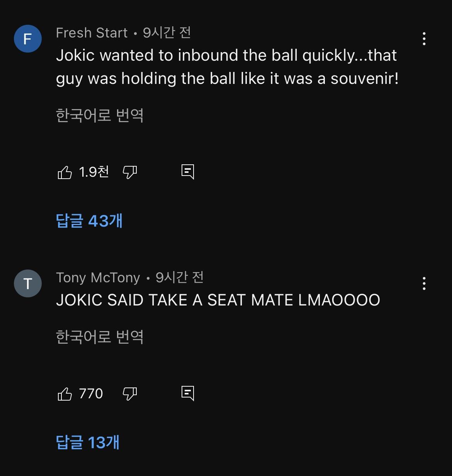Expand the 43 replies thread

click(89, 221)
